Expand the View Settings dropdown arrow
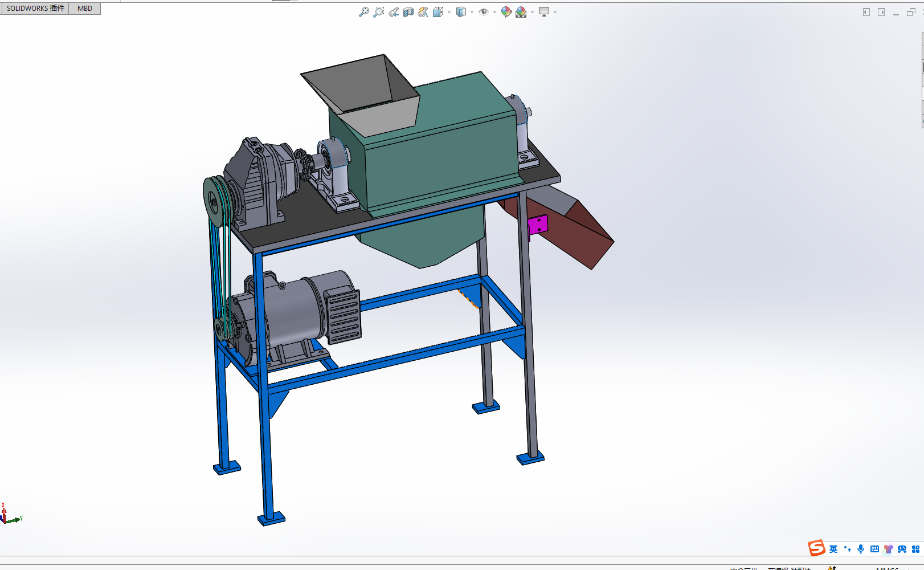Viewport: 924px width, 570px height. pos(555,12)
